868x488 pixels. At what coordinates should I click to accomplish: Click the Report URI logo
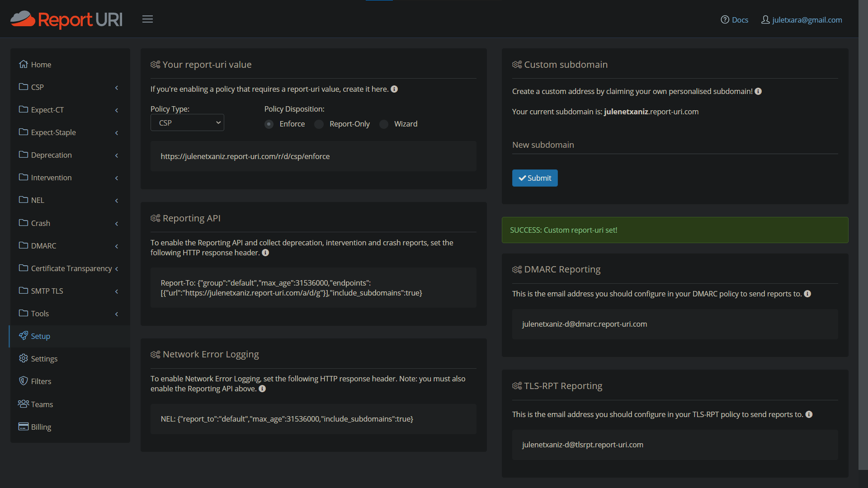[x=66, y=19]
